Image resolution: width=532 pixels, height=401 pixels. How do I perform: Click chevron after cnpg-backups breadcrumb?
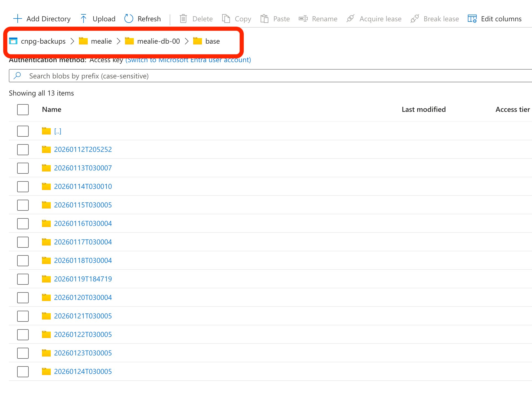(72, 41)
